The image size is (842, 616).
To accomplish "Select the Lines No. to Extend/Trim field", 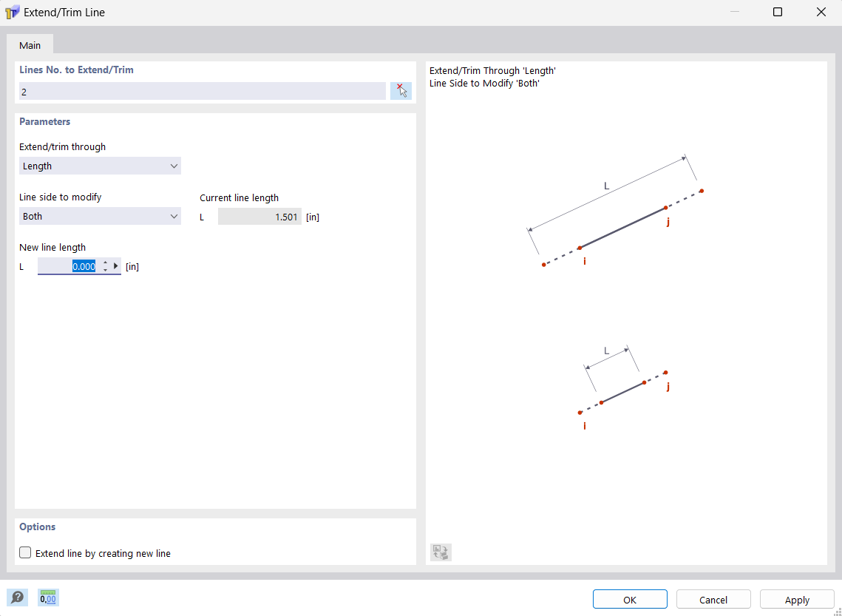I will [x=200, y=90].
